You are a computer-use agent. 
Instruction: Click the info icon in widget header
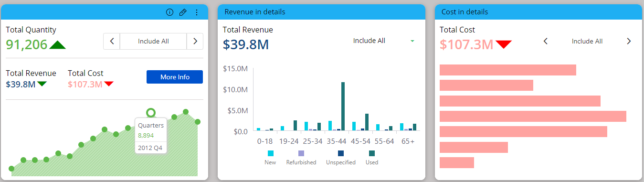click(169, 12)
